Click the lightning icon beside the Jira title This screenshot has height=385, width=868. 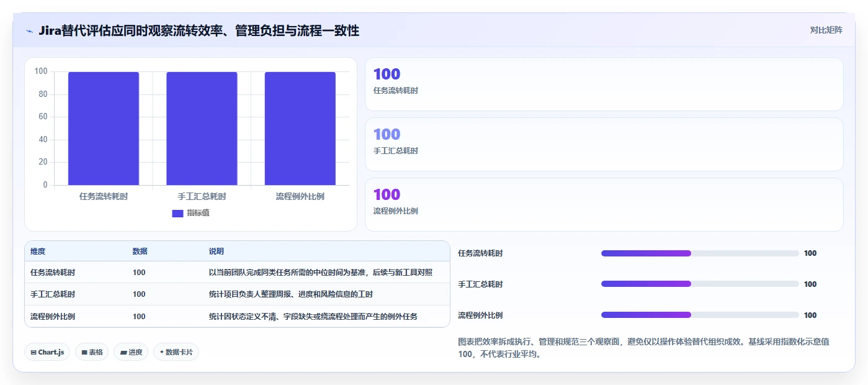[30, 31]
